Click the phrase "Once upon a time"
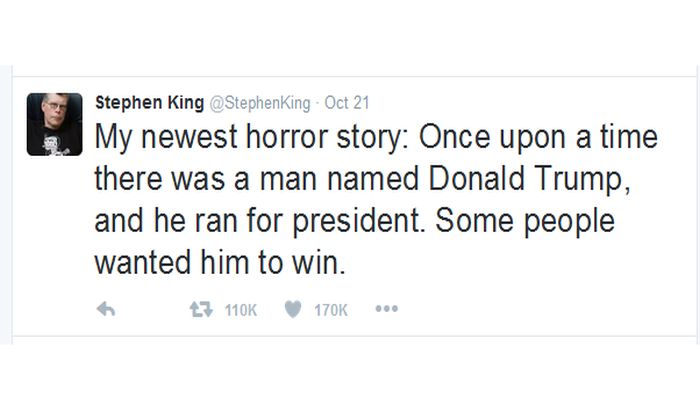The height and width of the screenshot is (410, 700). [537, 139]
